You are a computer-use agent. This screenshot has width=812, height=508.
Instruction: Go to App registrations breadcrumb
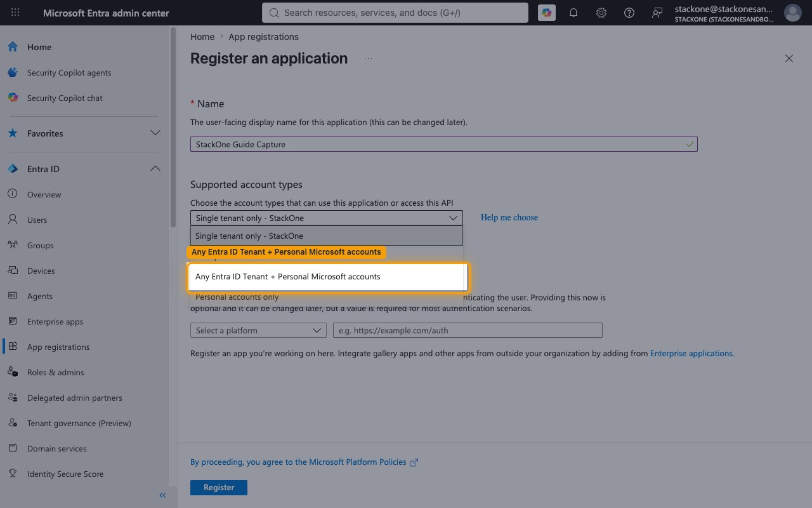tap(263, 37)
